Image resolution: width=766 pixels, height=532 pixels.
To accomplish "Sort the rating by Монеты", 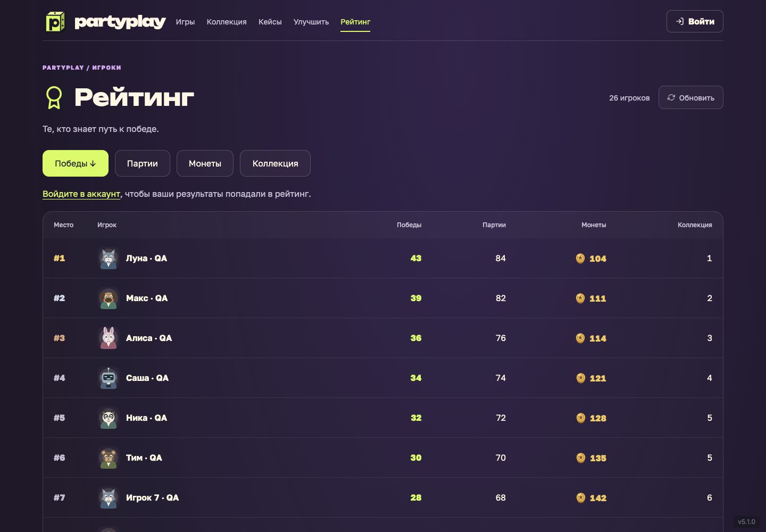I will pos(205,163).
